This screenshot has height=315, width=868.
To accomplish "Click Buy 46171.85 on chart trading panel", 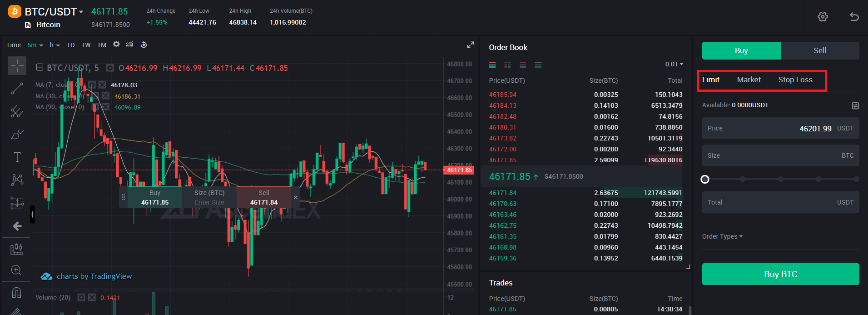I will [x=155, y=198].
